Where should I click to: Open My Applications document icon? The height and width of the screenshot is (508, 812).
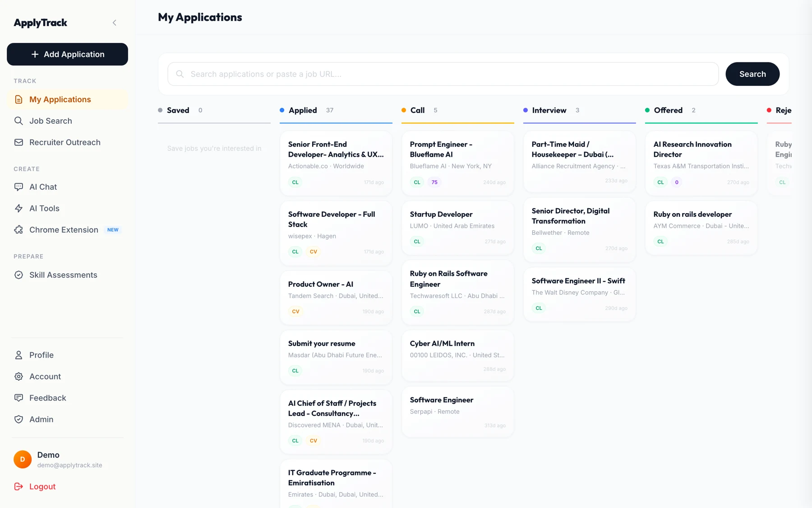tap(18, 99)
